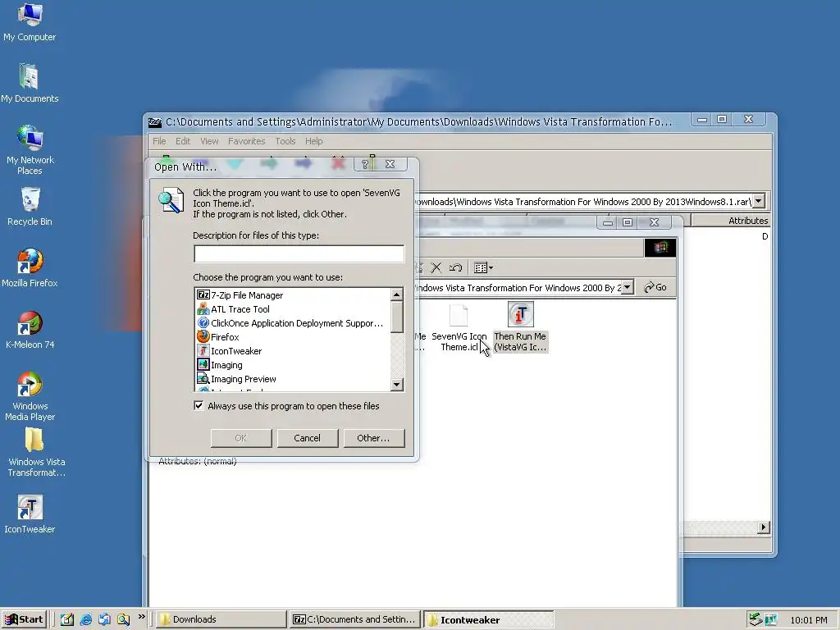This screenshot has height=630, width=840.
Task: Select the K-Meleon 74 desktop shortcut
Action: pos(30,330)
